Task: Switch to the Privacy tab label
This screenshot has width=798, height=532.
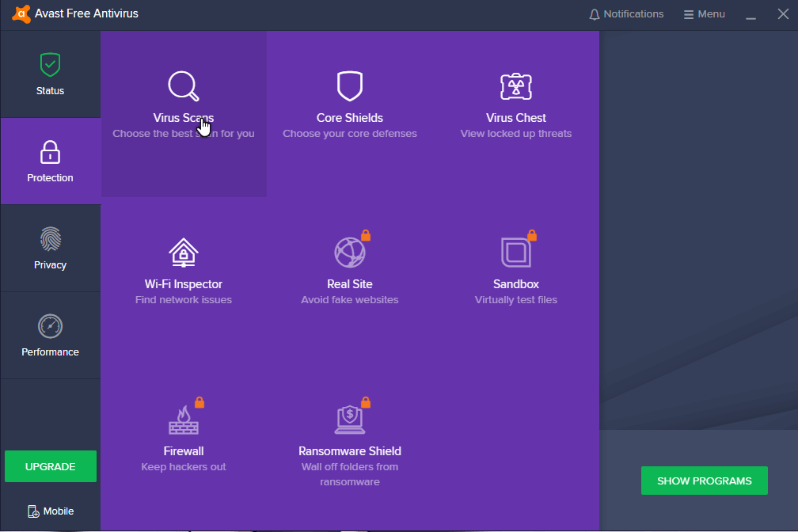Action: (50, 264)
